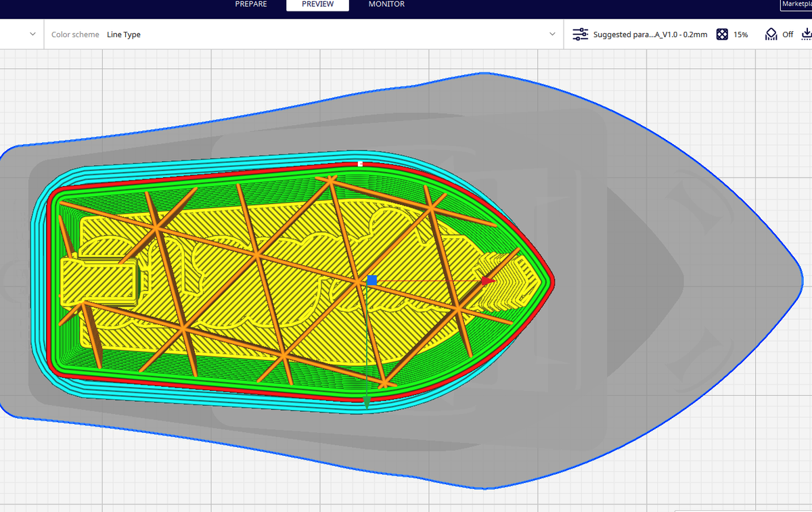Select the PREVIEW tab
This screenshot has height=512, width=812.
(x=317, y=4)
